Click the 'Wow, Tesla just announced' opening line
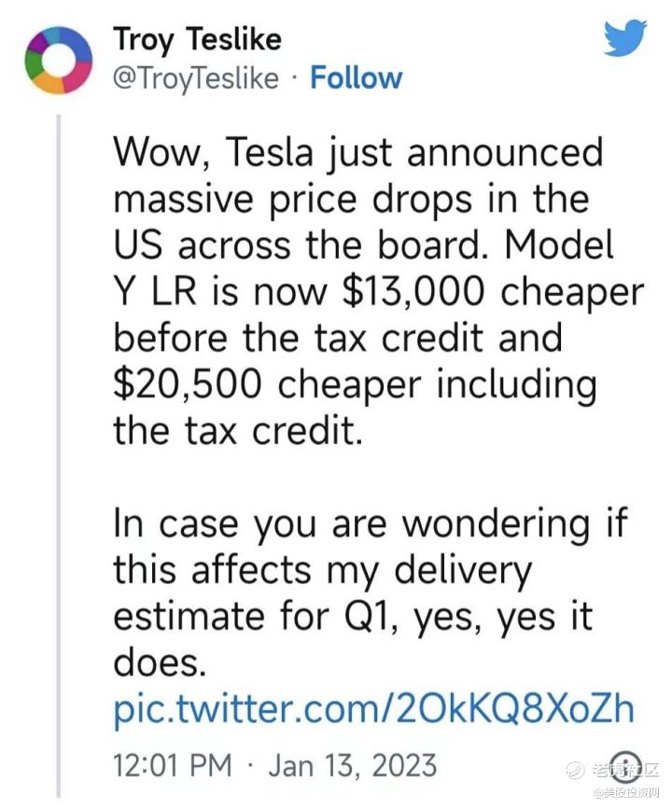The height and width of the screenshot is (808, 672). coord(358,152)
